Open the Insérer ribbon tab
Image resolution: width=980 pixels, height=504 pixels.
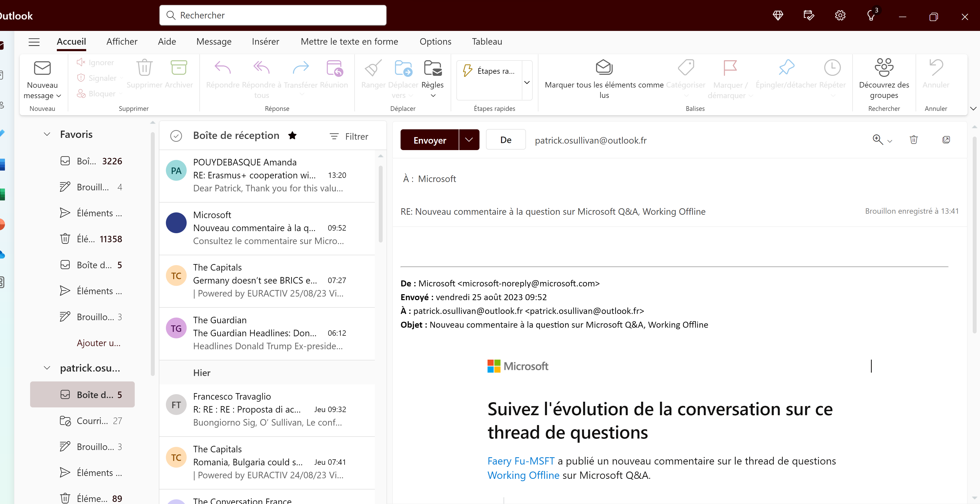pyautogui.click(x=265, y=42)
